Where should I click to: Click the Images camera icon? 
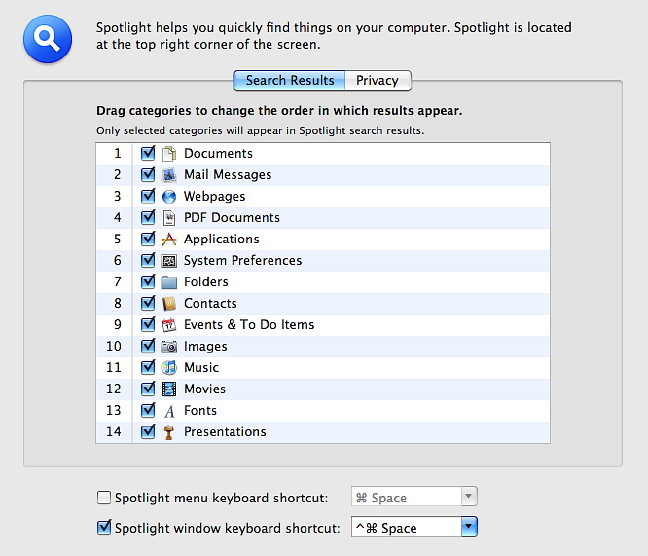[x=169, y=347]
